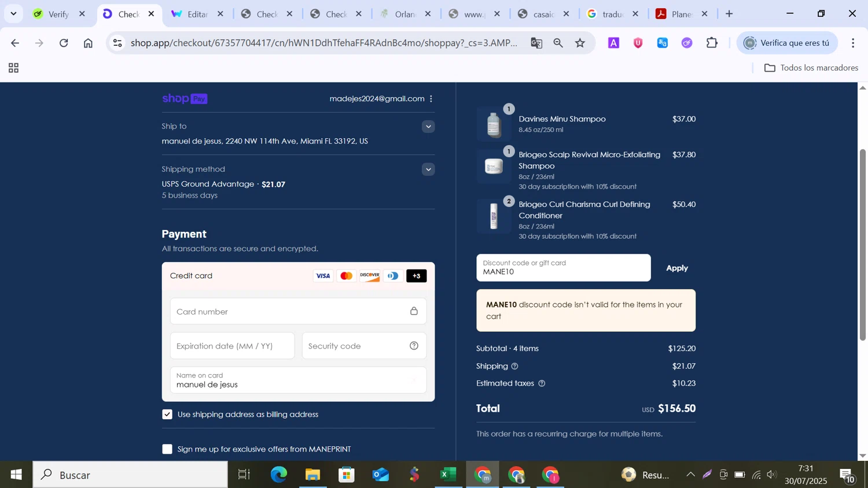Image resolution: width=868 pixels, height=488 pixels.
Task: Click the Briogeo Scalp Revival Shampoo thumbnail
Action: [494, 167]
